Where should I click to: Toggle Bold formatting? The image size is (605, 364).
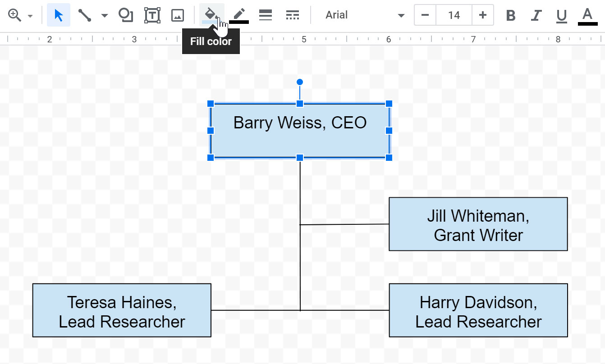click(x=510, y=15)
